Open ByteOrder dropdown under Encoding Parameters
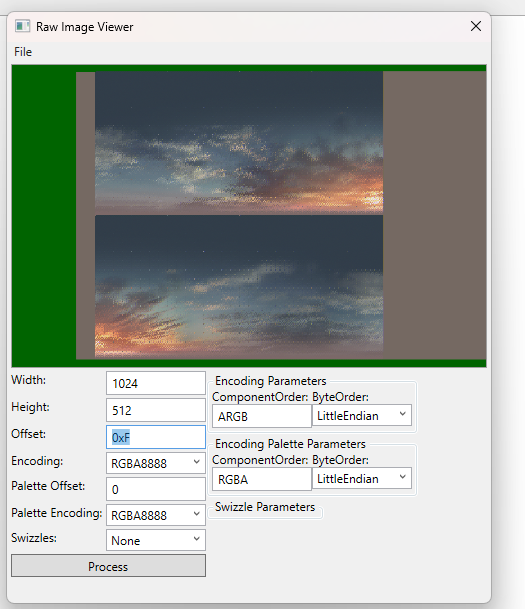Viewport: 525px width, 609px height. click(x=362, y=416)
